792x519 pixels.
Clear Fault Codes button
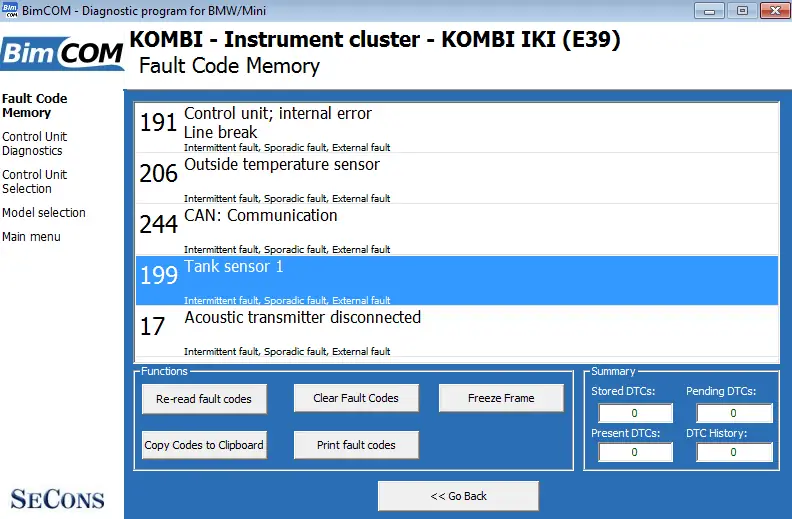coord(356,398)
